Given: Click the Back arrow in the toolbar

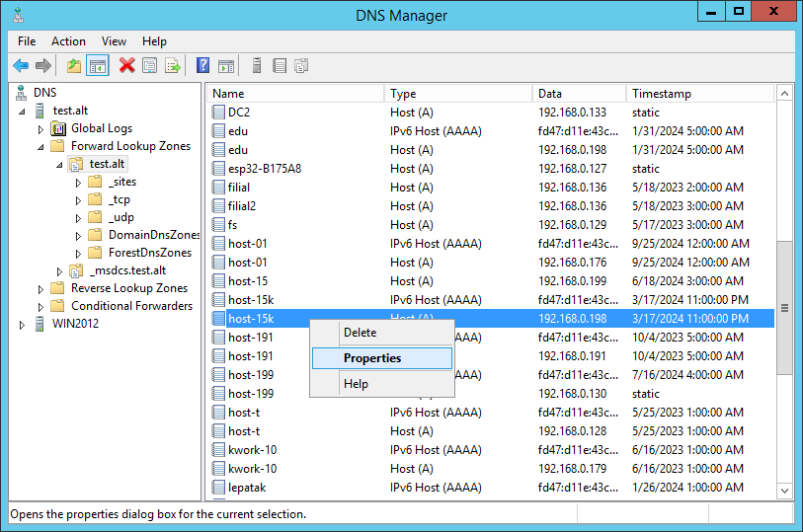Looking at the screenshot, I should 20,66.
